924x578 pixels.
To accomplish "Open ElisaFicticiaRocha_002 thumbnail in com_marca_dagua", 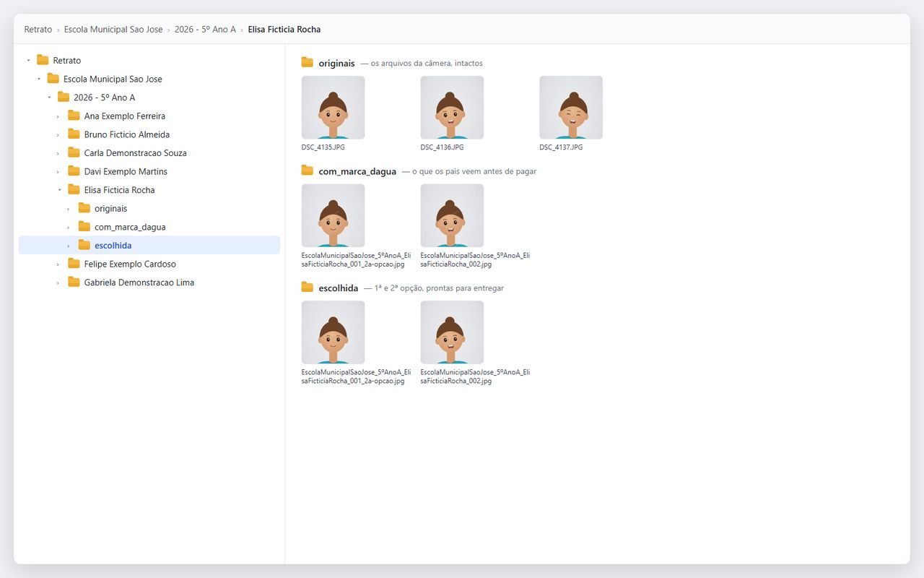I will tap(452, 215).
